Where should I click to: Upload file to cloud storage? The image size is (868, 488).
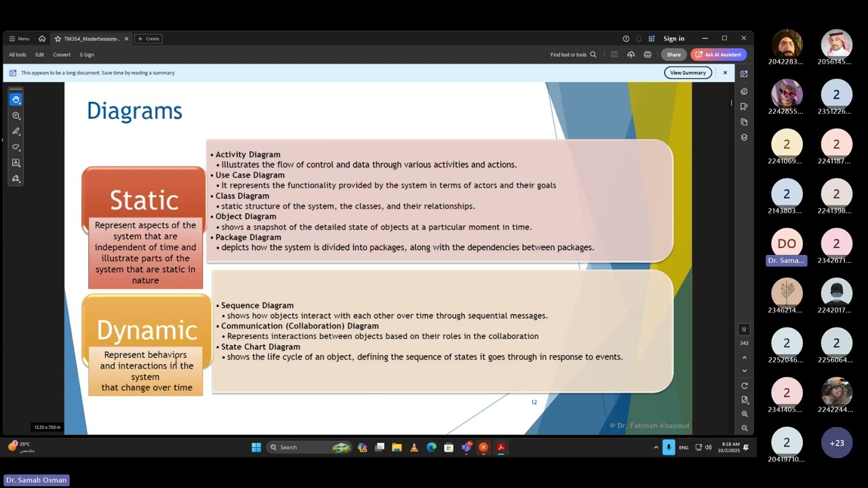coord(631,55)
